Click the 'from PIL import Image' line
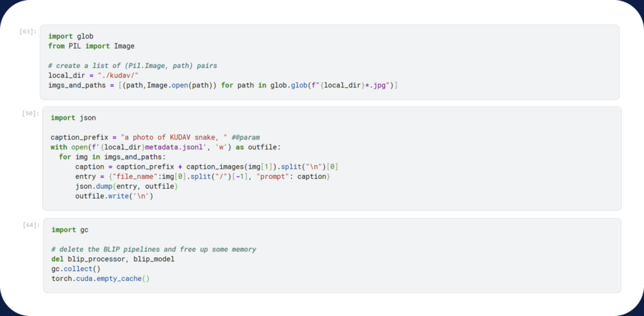Viewport: 644px width, 316px height. point(91,46)
